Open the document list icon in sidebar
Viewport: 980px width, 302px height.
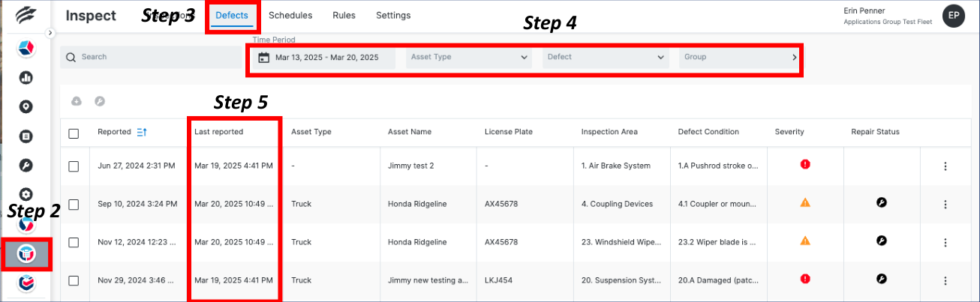(x=26, y=136)
